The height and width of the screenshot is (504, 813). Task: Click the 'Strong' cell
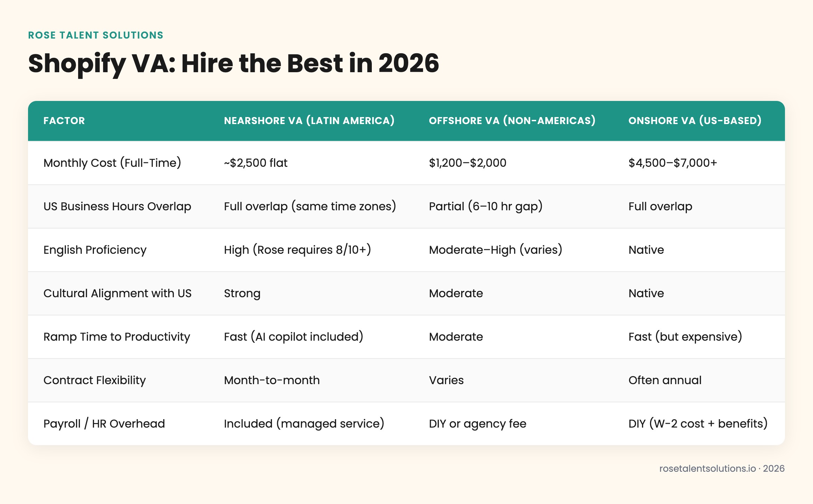242,293
